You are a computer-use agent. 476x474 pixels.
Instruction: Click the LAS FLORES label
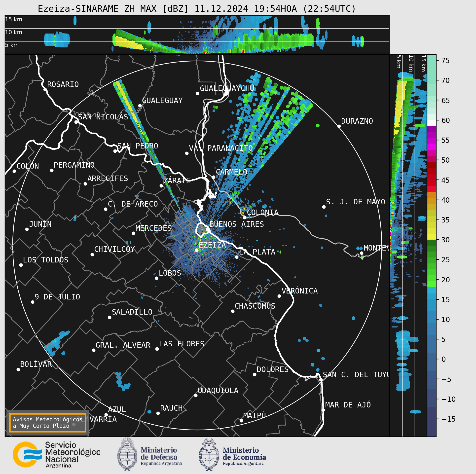pos(182,344)
